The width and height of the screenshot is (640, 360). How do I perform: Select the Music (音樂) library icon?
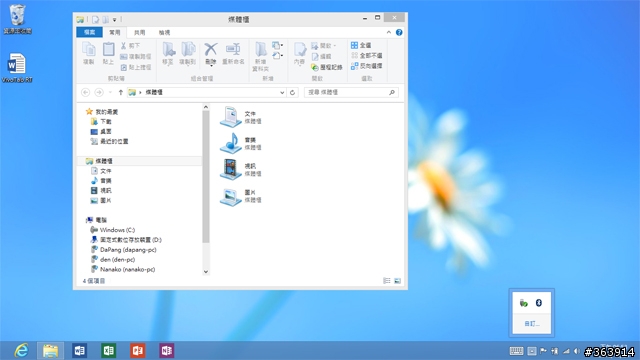(231, 143)
